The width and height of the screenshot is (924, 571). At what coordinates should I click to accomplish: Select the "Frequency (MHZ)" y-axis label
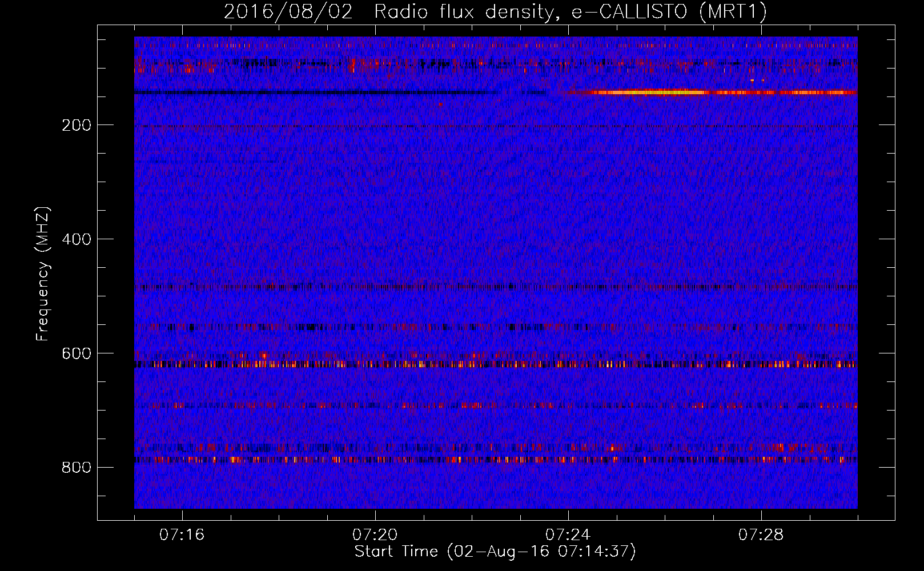pyautogui.click(x=43, y=274)
